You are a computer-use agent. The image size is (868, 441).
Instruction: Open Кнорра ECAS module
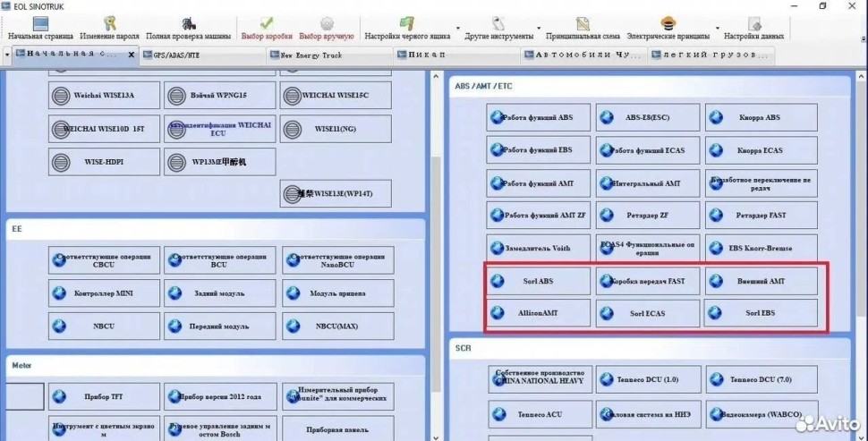pos(762,150)
